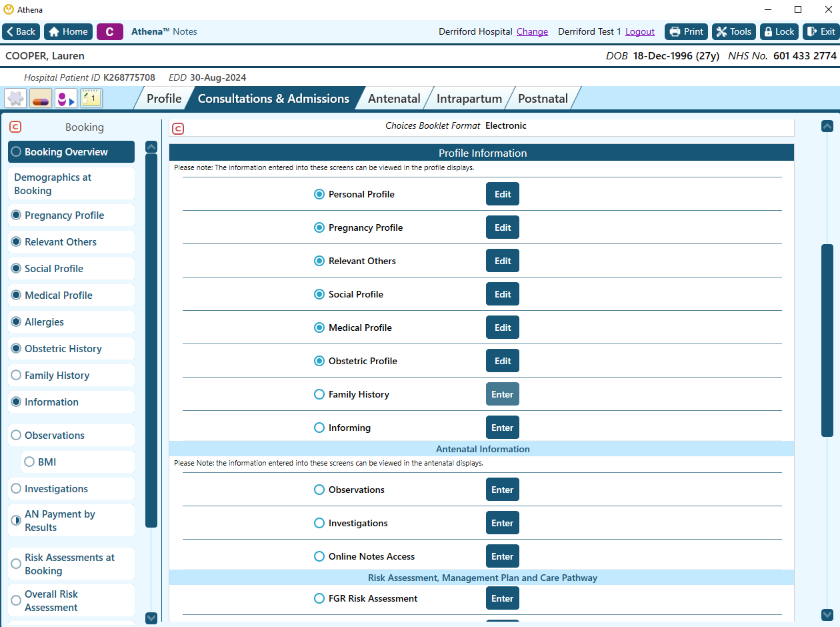The image size is (840, 627).
Task: Click Enter button for FGR Risk Assessment
Action: pyautogui.click(x=503, y=598)
